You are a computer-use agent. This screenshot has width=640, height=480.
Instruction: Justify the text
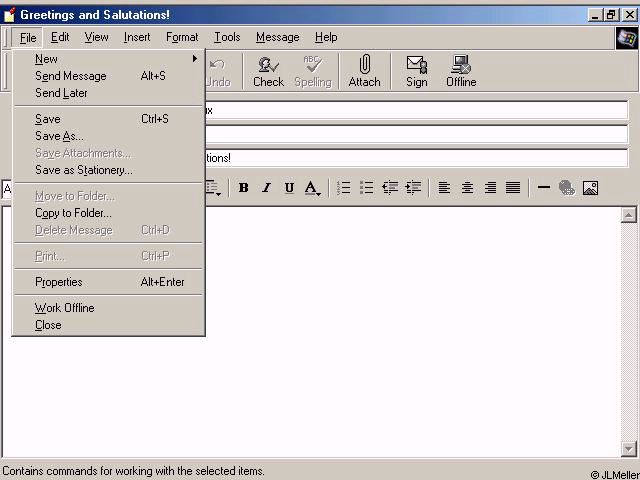(x=513, y=188)
